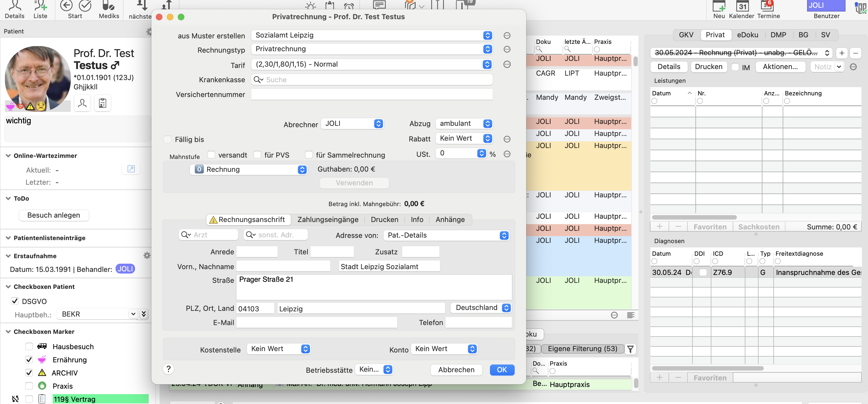This screenshot has width=868, height=404.
Task: Open the Termine icon
Action: coord(767,5)
